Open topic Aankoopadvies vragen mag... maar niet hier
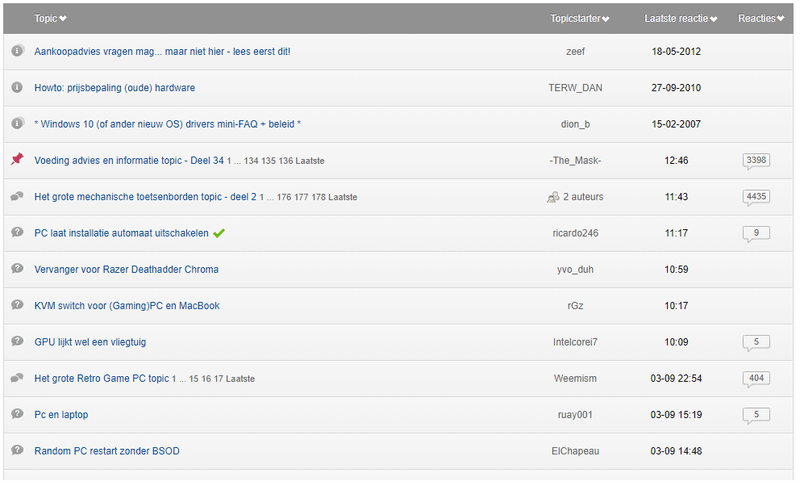The image size is (800, 494). pyautogui.click(x=162, y=52)
